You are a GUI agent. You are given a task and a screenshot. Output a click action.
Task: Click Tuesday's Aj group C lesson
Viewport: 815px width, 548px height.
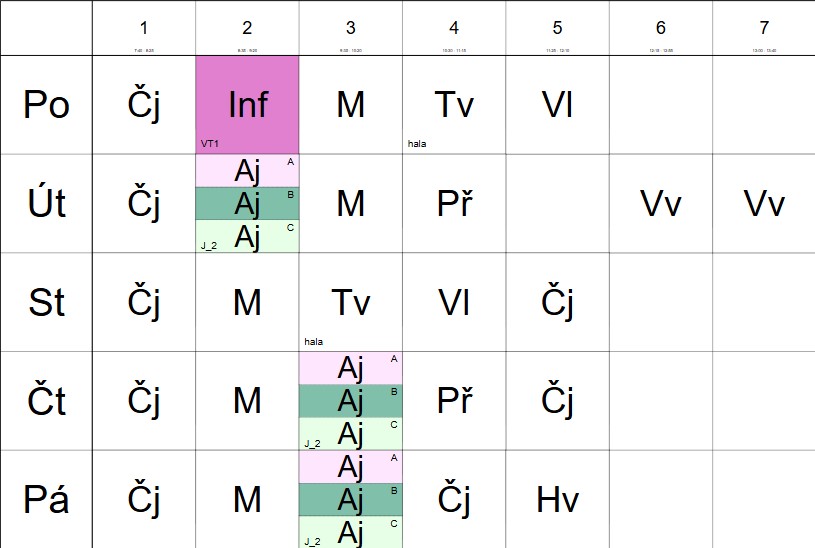[x=247, y=237]
